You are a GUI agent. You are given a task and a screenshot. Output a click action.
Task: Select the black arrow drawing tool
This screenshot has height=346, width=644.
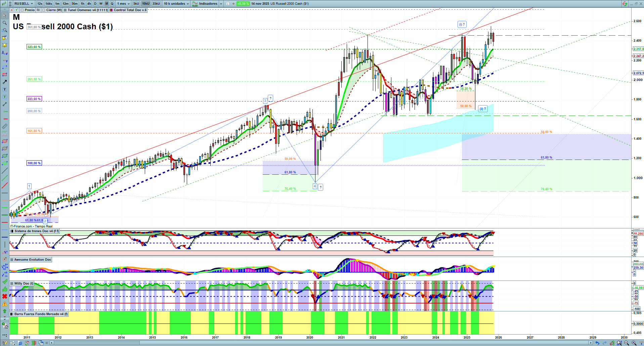5,82
